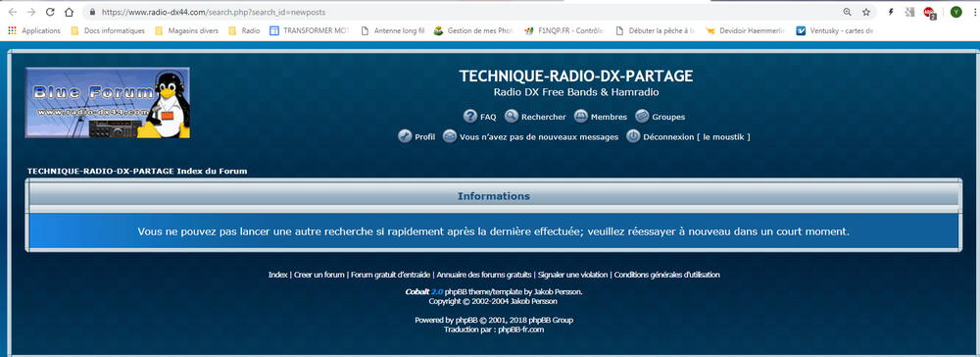This screenshot has width=980, height=357.
Task: Expand the Docs informatiques bookmark folder
Action: [x=108, y=30]
